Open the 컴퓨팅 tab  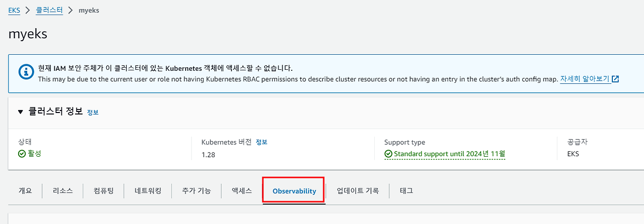tap(104, 191)
